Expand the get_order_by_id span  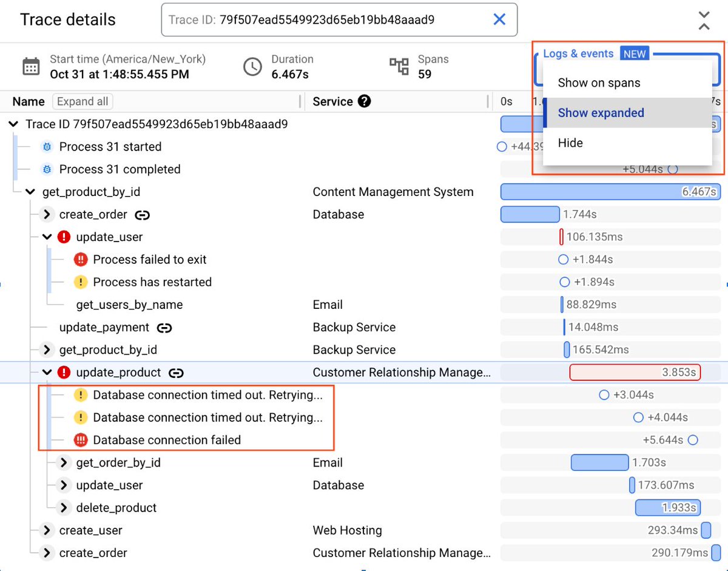(64, 463)
